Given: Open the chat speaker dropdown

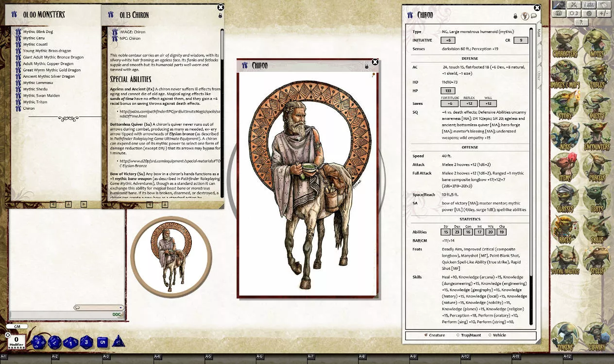Looking at the screenshot, I should coord(99,308).
